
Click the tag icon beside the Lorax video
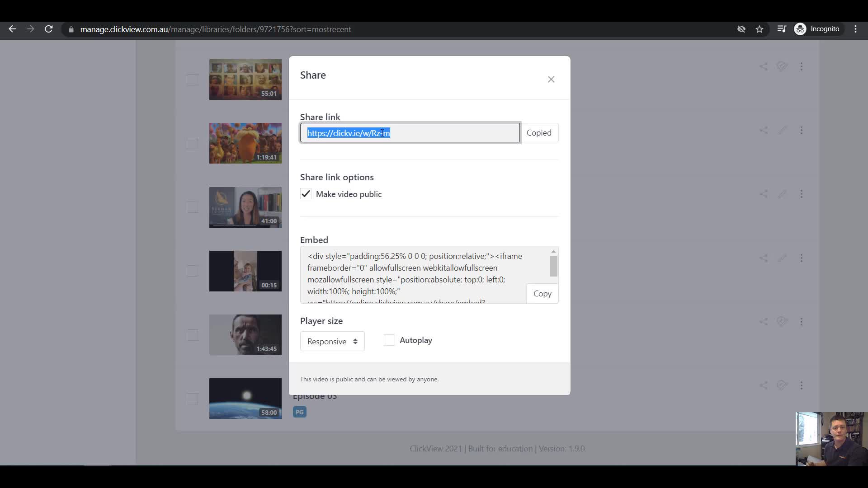tap(783, 130)
